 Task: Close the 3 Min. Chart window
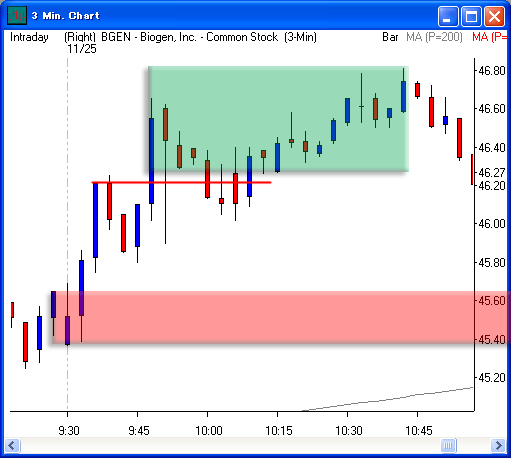(x=494, y=16)
